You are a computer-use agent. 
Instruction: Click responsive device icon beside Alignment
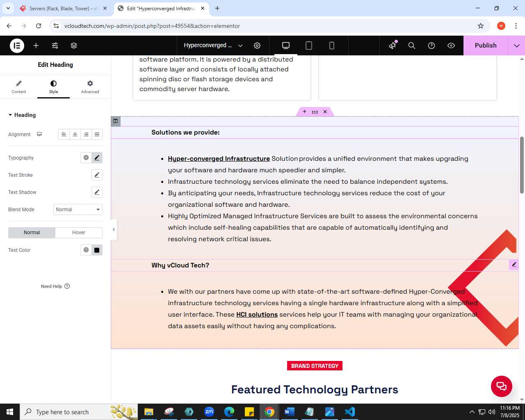[39, 134]
